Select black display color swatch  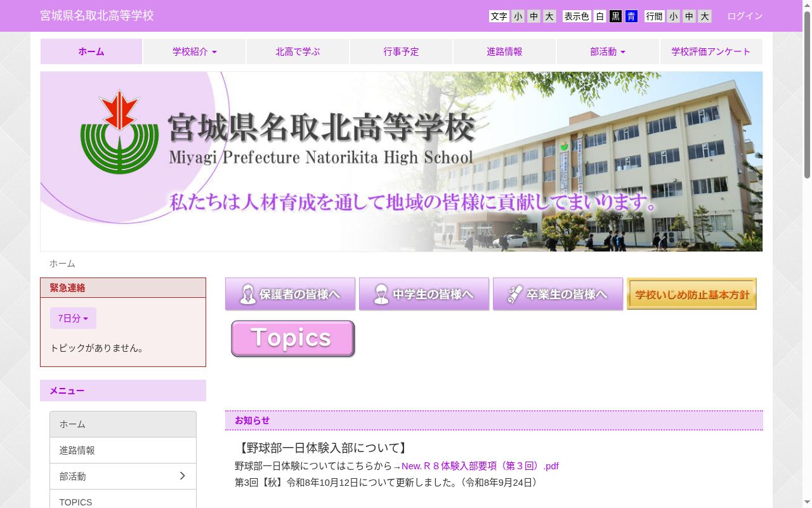(615, 17)
